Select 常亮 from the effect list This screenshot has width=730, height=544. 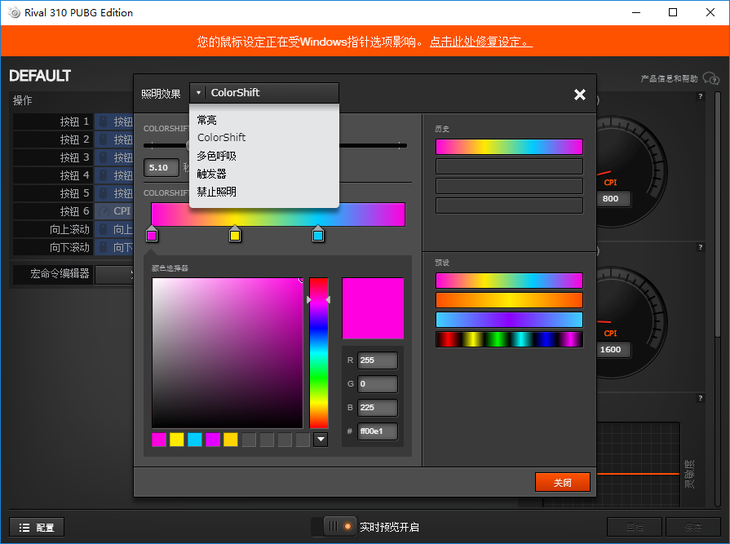[207, 120]
